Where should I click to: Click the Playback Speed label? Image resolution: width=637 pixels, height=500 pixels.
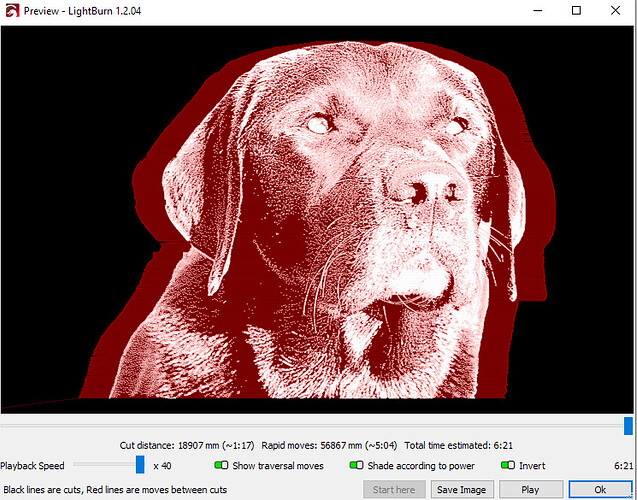[x=32, y=465]
